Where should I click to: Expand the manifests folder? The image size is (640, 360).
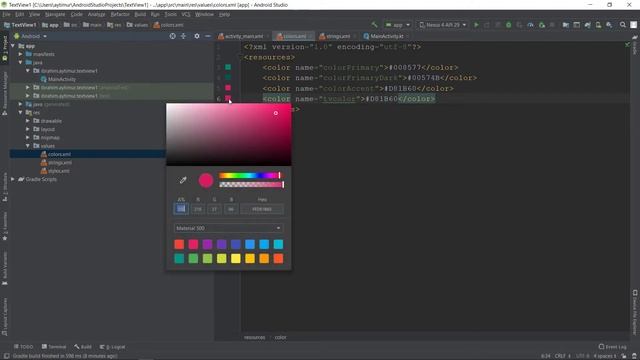[20, 54]
